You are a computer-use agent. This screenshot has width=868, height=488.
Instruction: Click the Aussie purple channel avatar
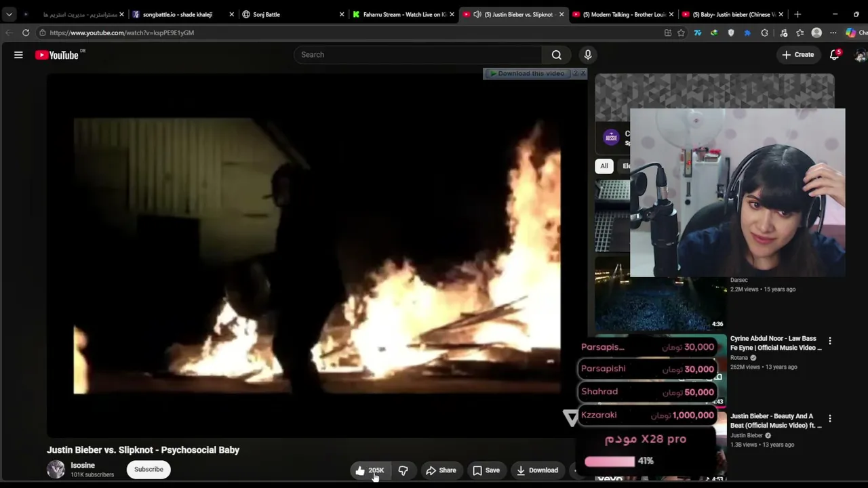click(x=612, y=138)
